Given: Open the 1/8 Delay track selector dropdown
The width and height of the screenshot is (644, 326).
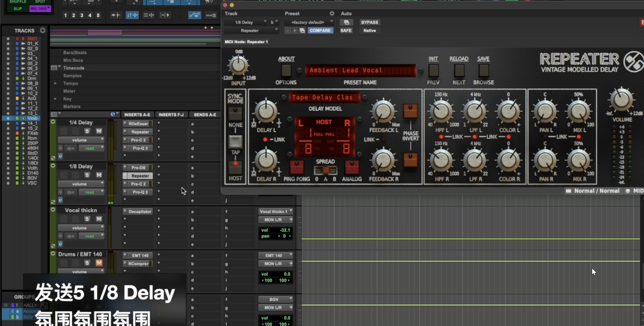Looking at the screenshot, I should click(x=246, y=22).
